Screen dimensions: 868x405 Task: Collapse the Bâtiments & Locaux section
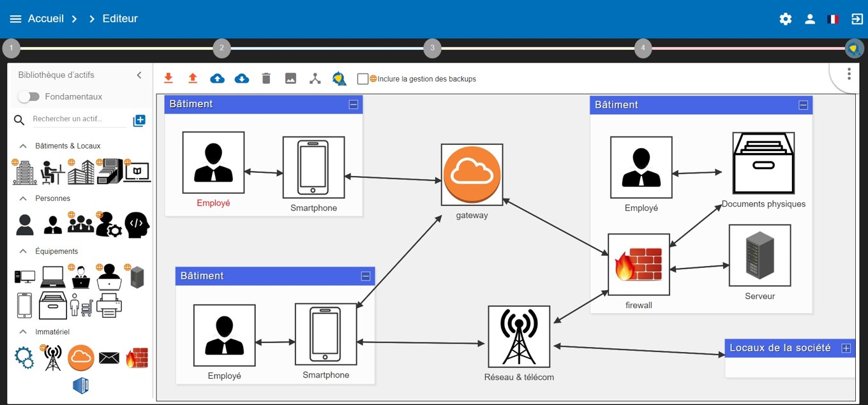click(23, 146)
